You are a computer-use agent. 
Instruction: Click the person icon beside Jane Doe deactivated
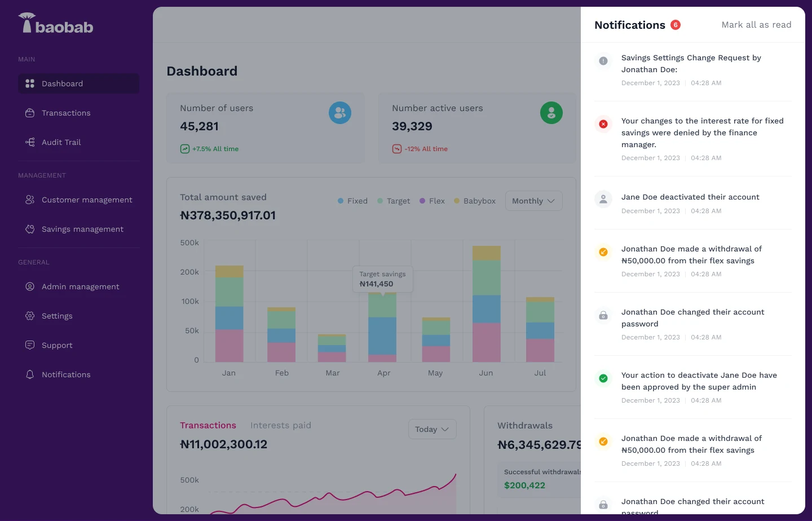pyautogui.click(x=603, y=199)
